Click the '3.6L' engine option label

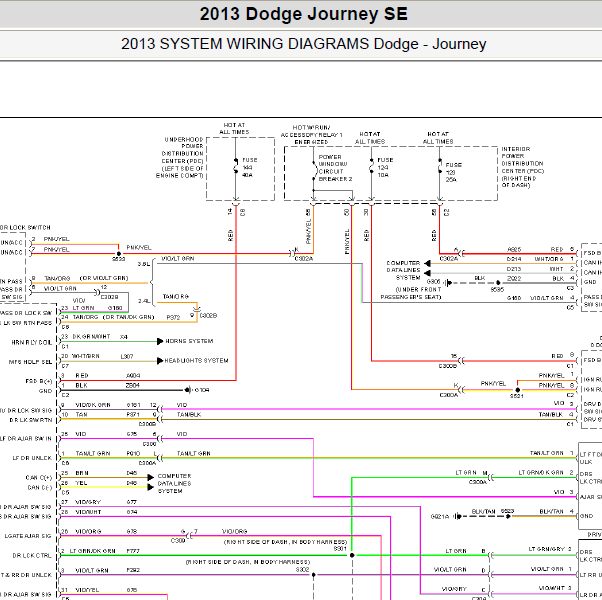coord(143,264)
